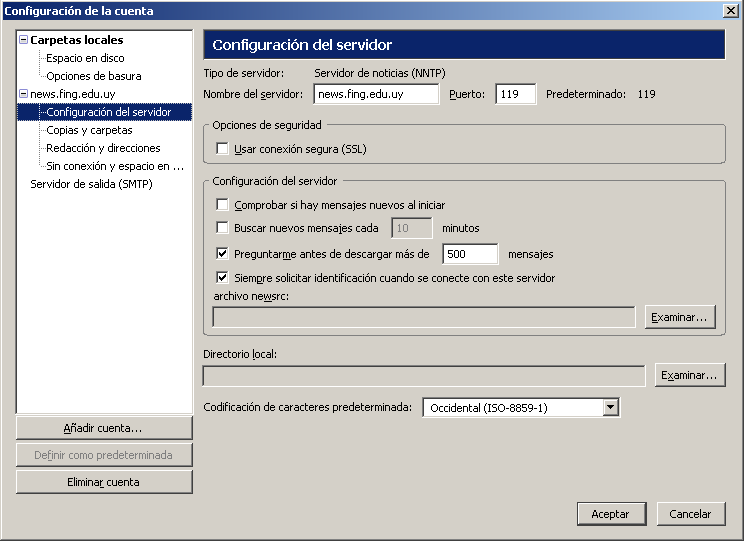Uncheck Preguntarme antes de descargar más de

[222, 253]
